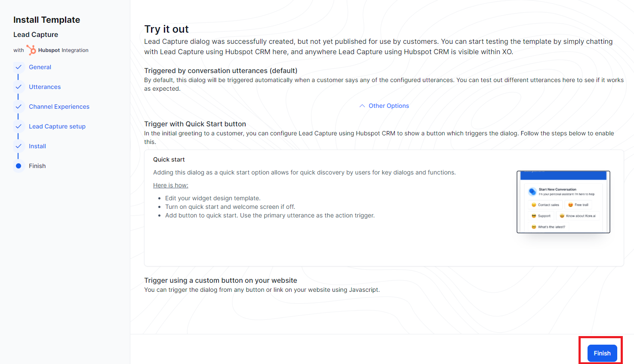Click the Lead Capture setup checkmark icon

coord(18,126)
